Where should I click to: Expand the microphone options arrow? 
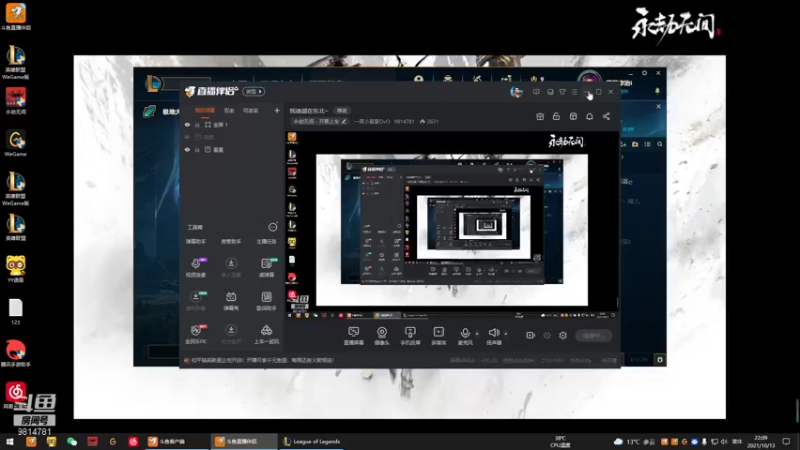pyautogui.click(x=477, y=334)
